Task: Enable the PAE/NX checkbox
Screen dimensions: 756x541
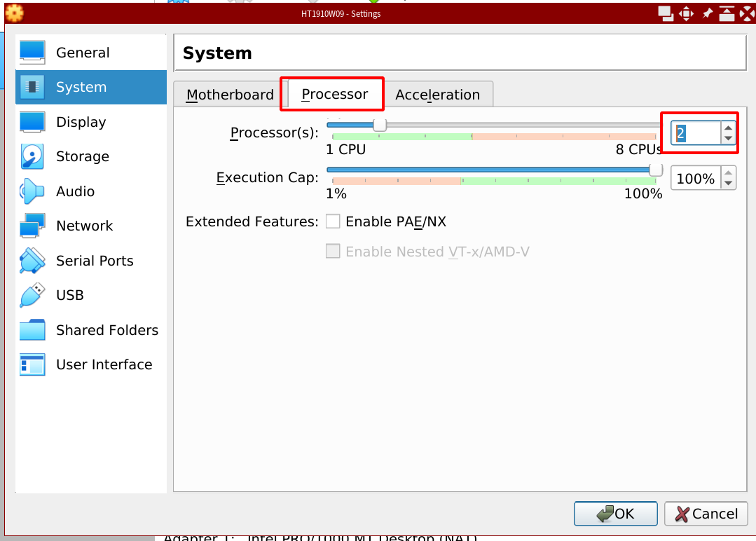Action: [x=333, y=222]
